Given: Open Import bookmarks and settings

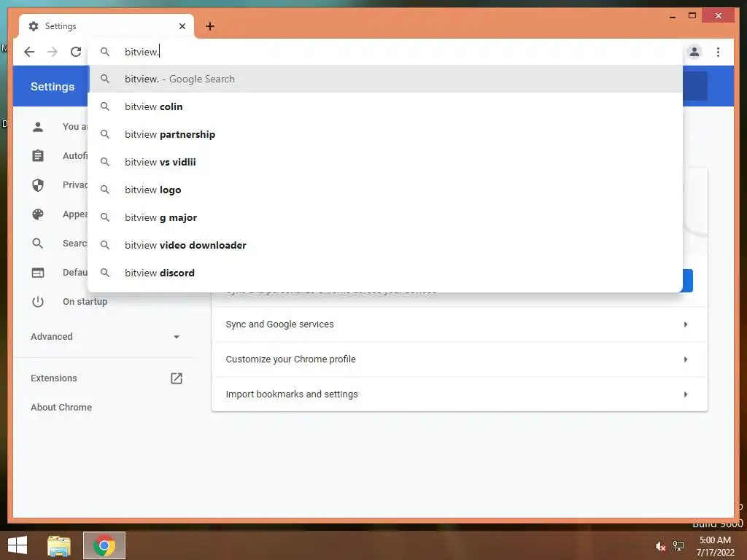Looking at the screenshot, I should [x=460, y=394].
